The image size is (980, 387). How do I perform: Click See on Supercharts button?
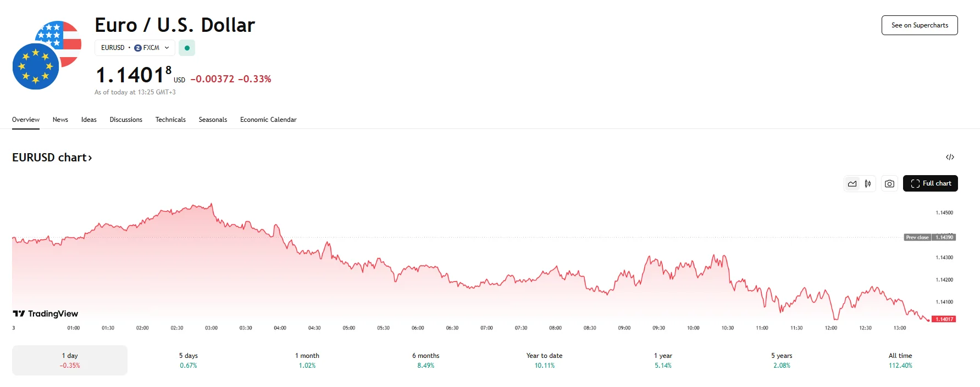[x=920, y=25]
